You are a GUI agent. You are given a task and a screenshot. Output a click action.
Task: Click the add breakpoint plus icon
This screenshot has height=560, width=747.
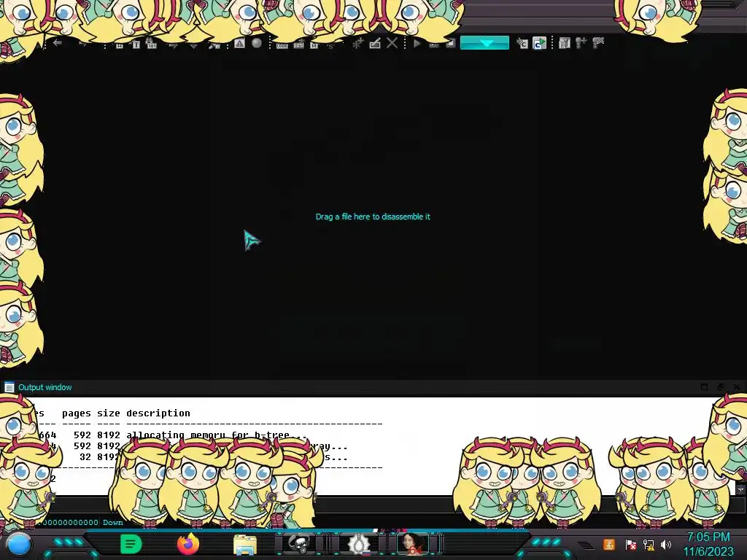pos(581,43)
